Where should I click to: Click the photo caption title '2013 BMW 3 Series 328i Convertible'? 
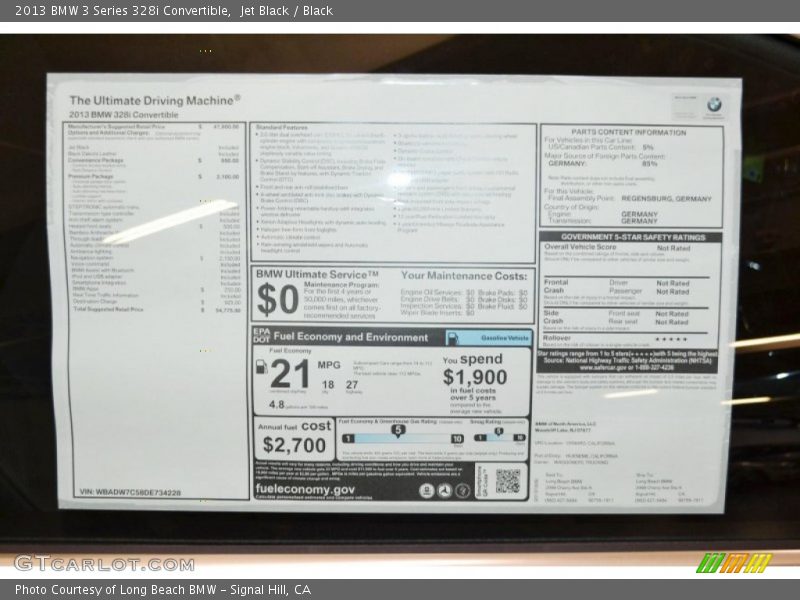pos(122,11)
